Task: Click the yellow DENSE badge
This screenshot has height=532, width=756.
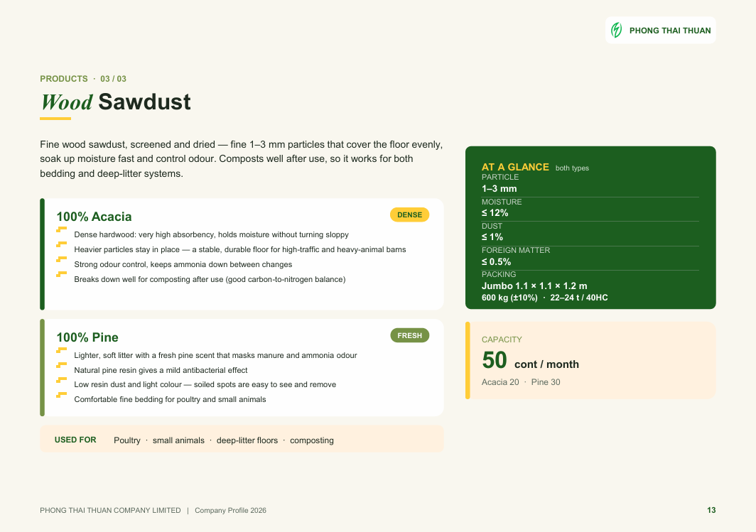Action: point(409,215)
